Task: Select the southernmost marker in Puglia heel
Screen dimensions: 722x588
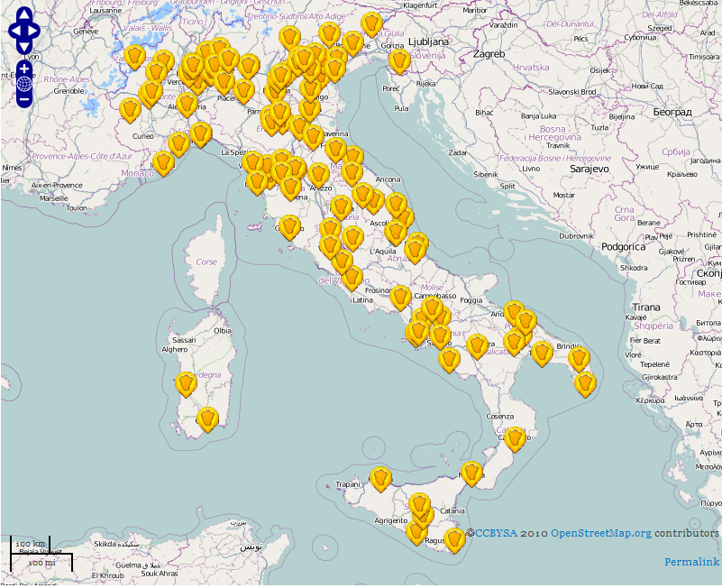Action: coord(585,384)
